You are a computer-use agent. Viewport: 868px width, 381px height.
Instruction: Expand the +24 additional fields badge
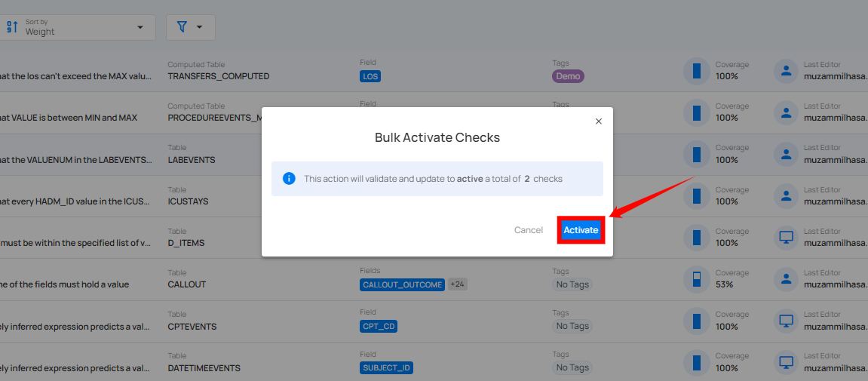tap(457, 284)
